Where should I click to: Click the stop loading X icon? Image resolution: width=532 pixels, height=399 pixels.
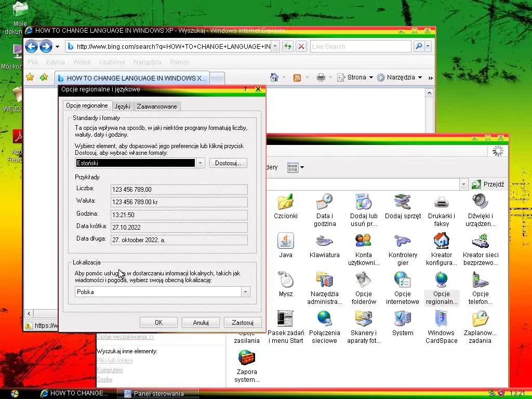[x=301, y=46]
